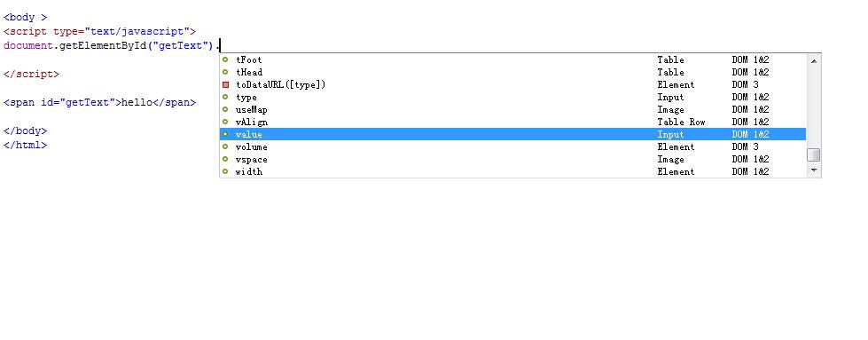The width and height of the screenshot is (868, 340).
Task: Click the green icon beside type
Action: [x=225, y=97]
